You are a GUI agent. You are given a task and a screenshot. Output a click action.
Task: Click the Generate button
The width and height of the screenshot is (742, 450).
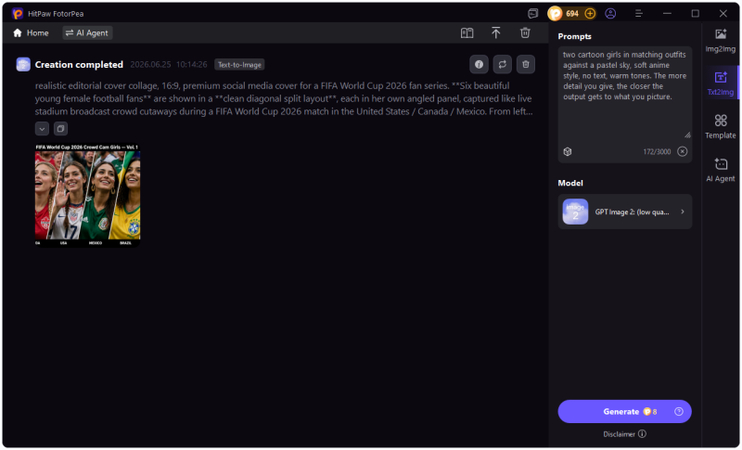[x=625, y=411]
